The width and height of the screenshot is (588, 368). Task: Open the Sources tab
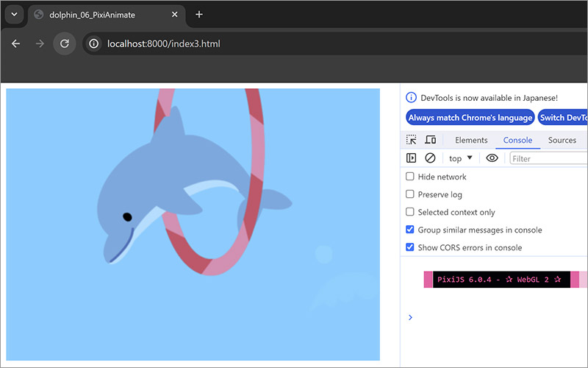coord(562,140)
